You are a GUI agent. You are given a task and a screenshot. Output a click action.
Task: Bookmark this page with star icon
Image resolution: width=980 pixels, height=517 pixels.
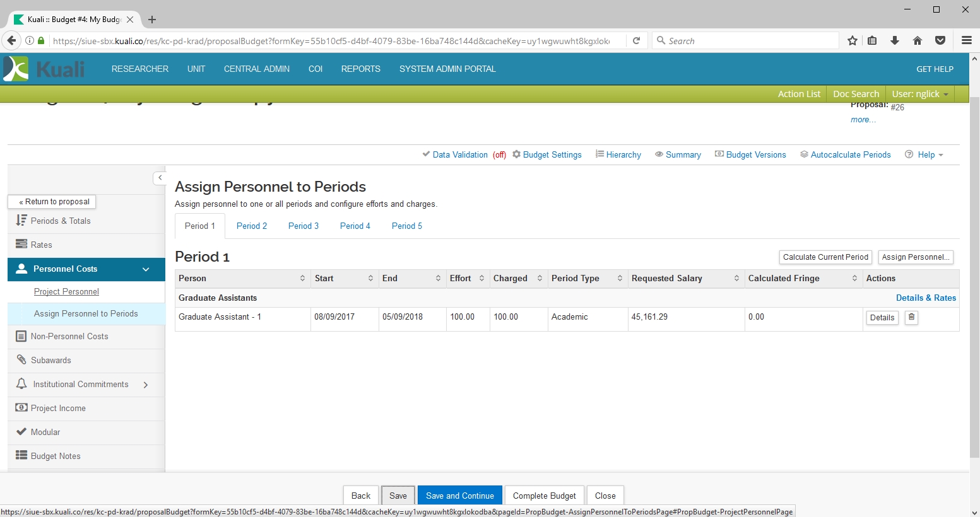[853, 41]
